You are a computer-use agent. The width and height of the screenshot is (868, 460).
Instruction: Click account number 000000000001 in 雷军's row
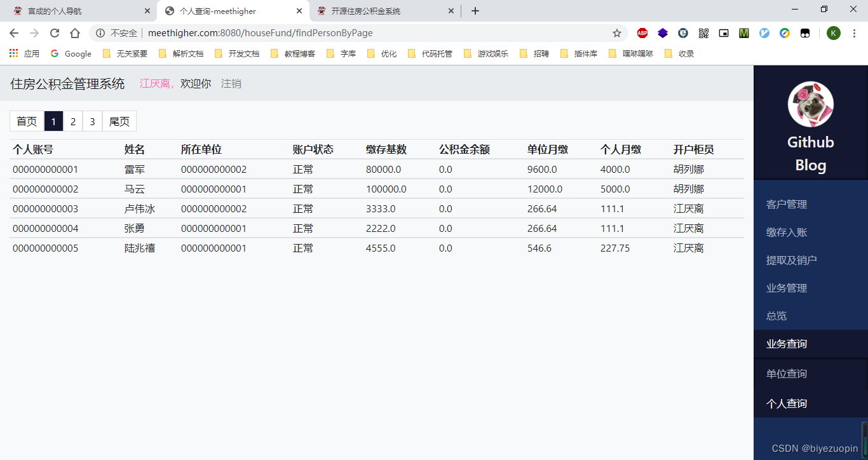pos(45,170)
